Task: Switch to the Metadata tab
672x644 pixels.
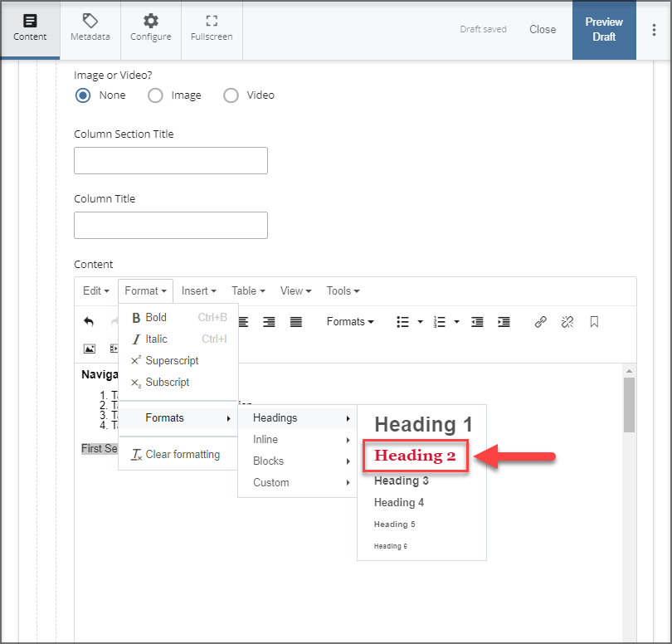Action: (90, 30)
